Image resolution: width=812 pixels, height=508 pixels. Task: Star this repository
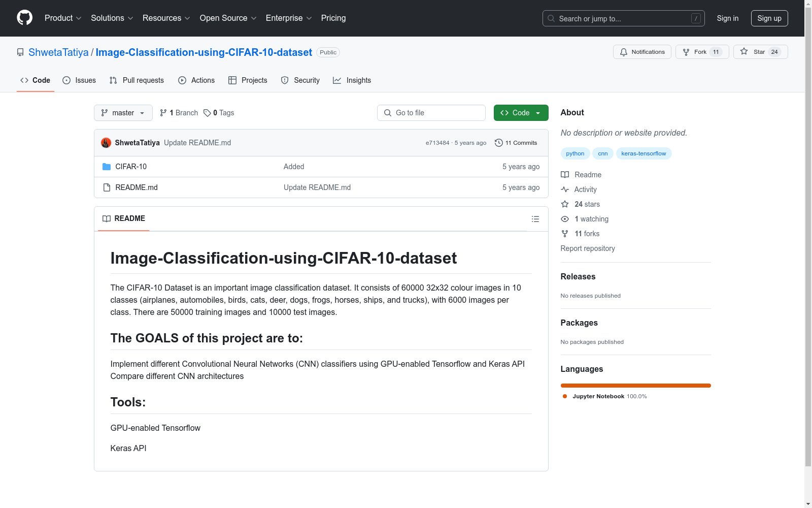pyautogui.click(x=760, y=52)
